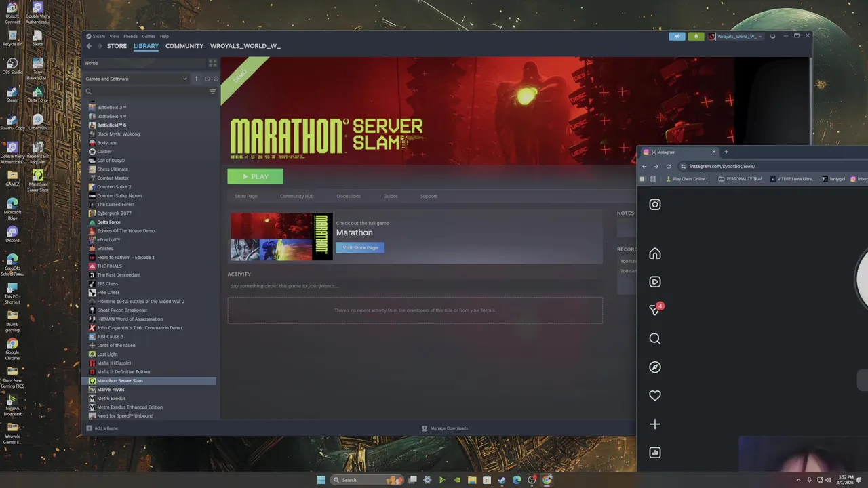Viewport: 868px width, 488px height.
Task: Open Instagram dashboard chart icon
Action: tap(655, 452)
